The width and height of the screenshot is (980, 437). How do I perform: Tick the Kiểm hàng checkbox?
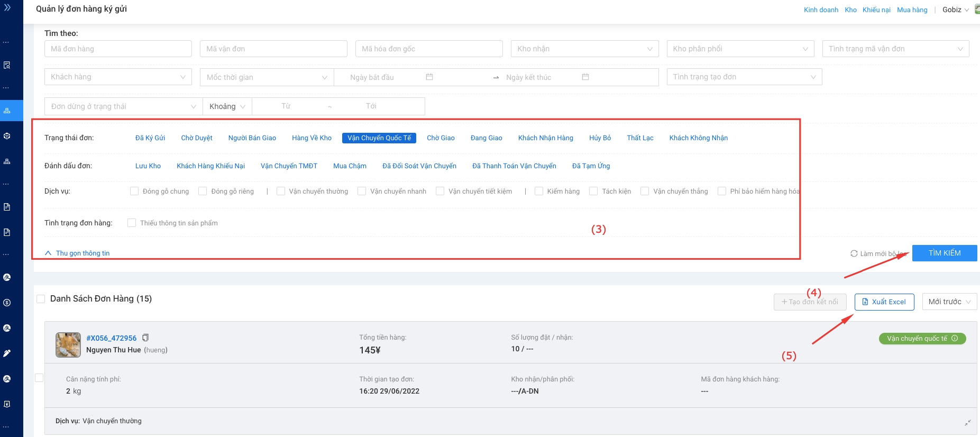coord(539,192)
